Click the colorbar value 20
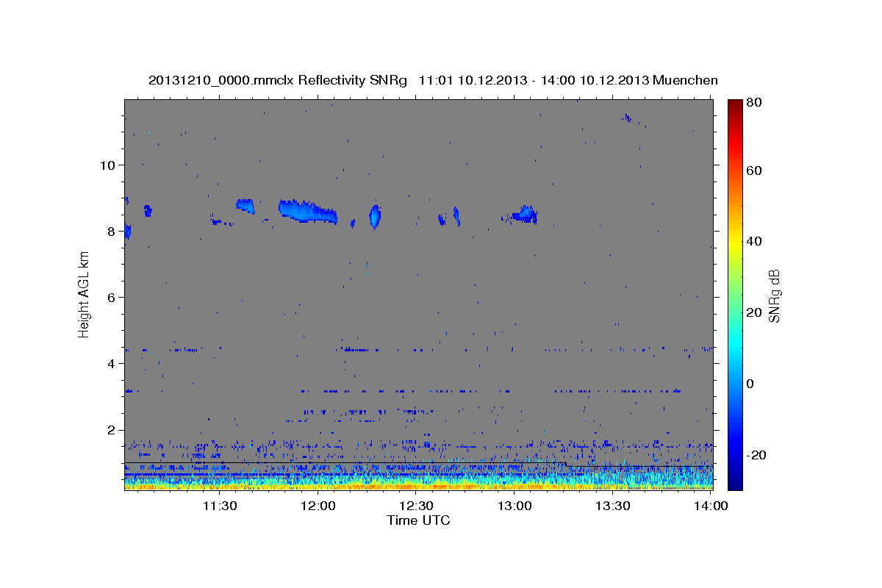The image size is (882, 588). [x=756, y=312]
